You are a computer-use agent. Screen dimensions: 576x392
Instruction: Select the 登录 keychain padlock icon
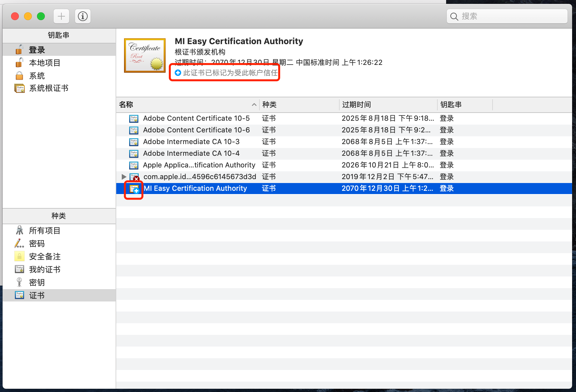point(19,50)
